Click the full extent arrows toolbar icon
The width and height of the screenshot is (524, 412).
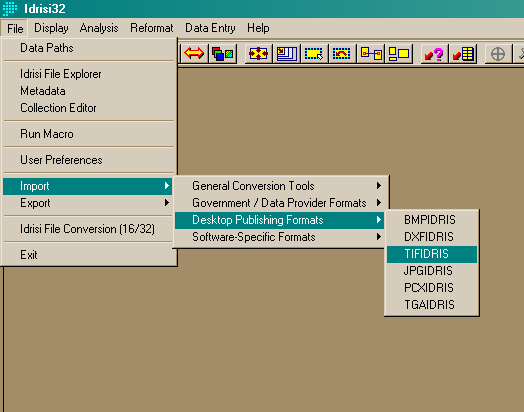(x=258, y=53)
